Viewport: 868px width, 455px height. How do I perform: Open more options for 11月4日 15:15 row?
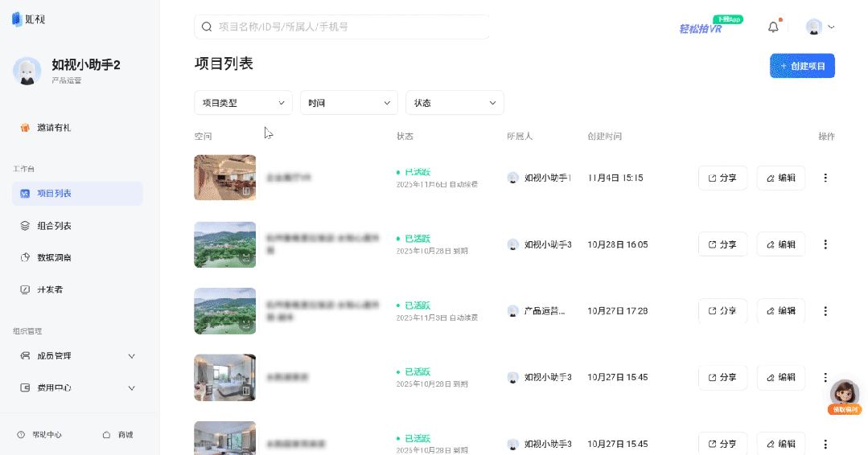[825, 178]
